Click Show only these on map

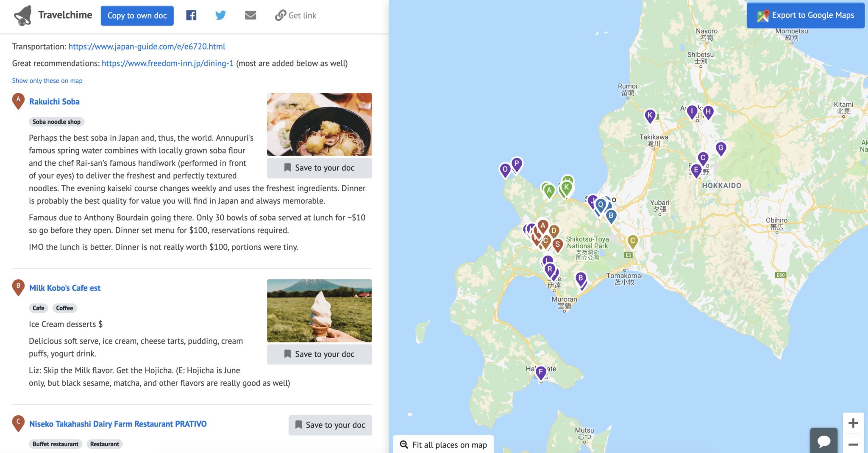click(47, 81)
